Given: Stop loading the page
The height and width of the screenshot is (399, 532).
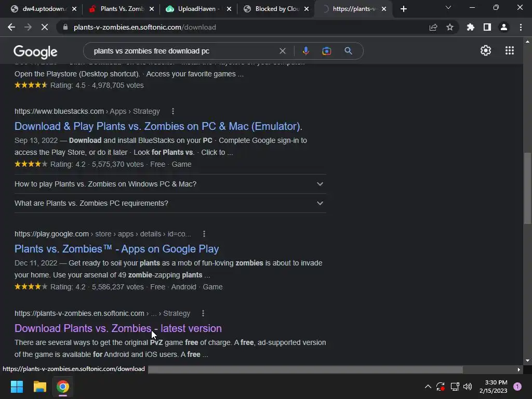Looking at the screenshot, I should [45, 27].
